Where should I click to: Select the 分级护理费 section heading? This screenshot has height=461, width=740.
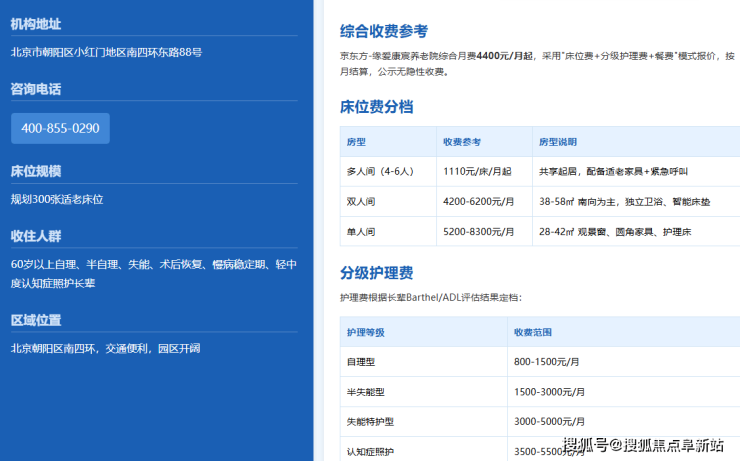[x=376, y=273]
